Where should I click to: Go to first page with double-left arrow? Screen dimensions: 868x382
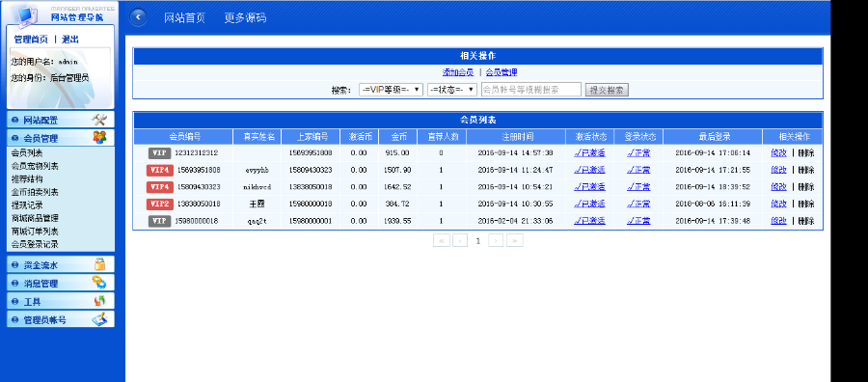(441, 241)
